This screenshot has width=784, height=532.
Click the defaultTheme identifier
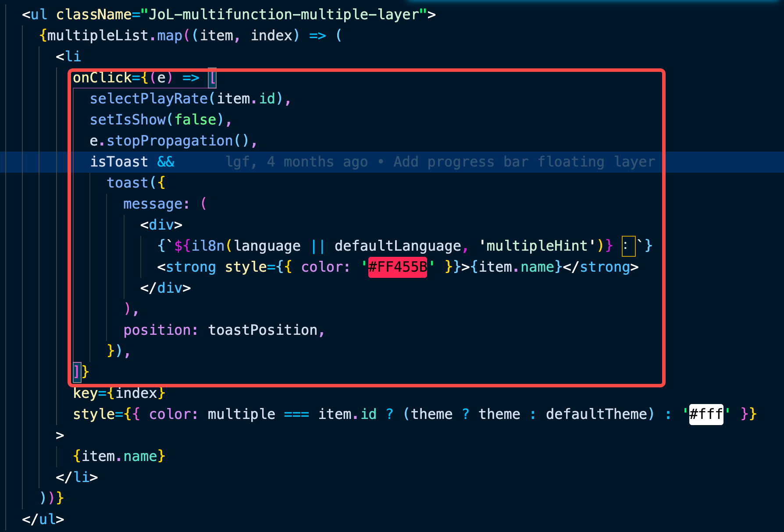pos(596,414)
